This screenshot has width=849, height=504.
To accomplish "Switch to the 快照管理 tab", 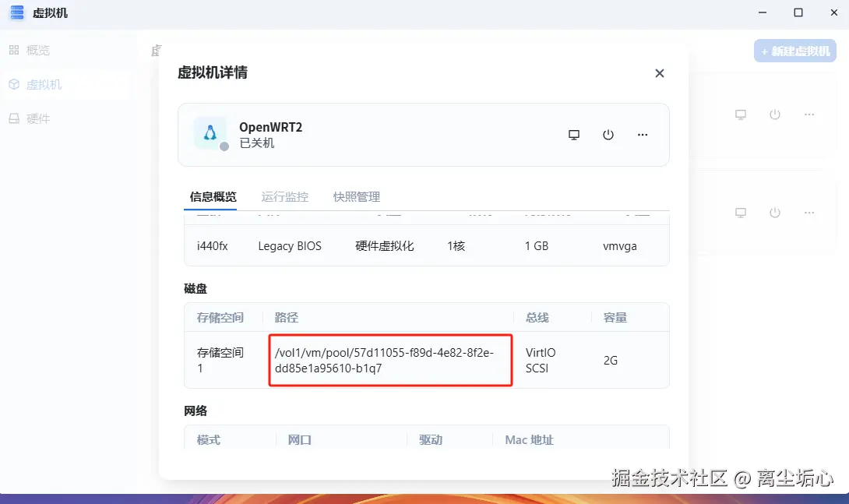I will [x=357, y=196].
